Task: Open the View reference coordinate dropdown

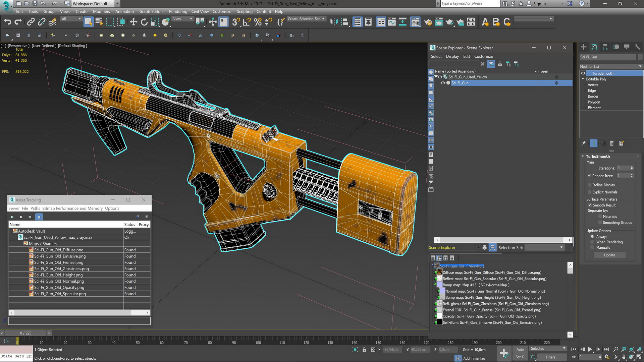Action: (x=182, y=19)
